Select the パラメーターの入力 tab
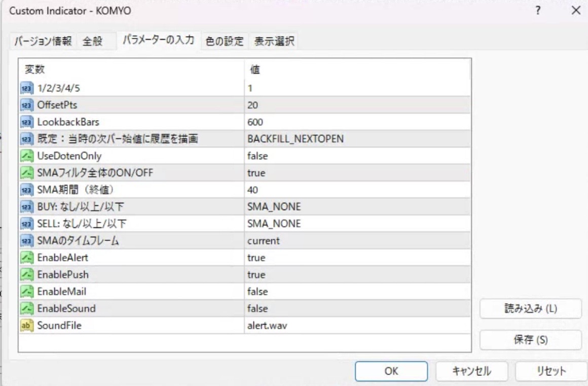 (159, 40)
